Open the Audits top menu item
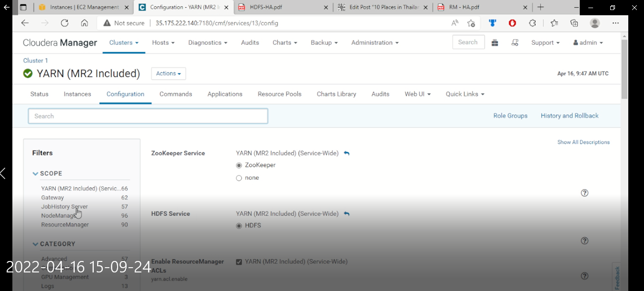This screenshot has width=644, height=291. click(250, 42)
